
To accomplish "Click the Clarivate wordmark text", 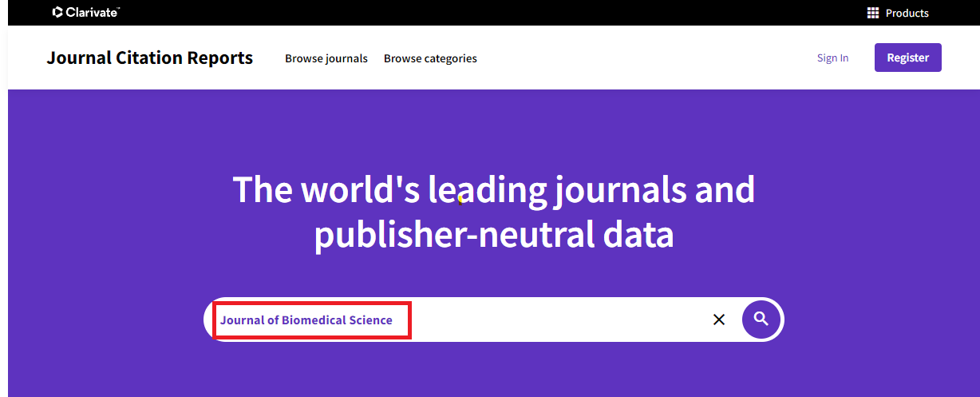I will [93, 12].
